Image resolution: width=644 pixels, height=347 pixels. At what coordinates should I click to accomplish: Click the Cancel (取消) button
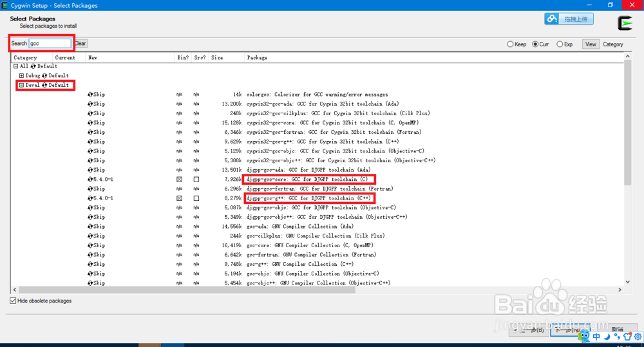[x=618, y=330]
